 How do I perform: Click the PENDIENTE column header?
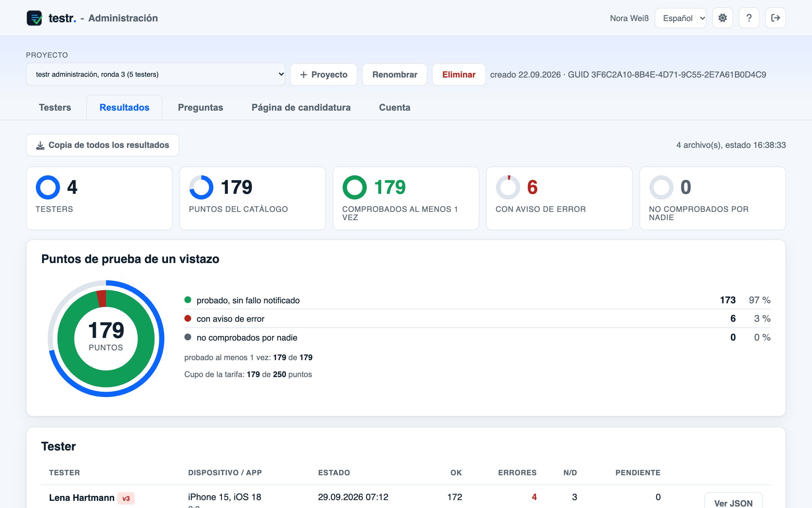[638, 473]
